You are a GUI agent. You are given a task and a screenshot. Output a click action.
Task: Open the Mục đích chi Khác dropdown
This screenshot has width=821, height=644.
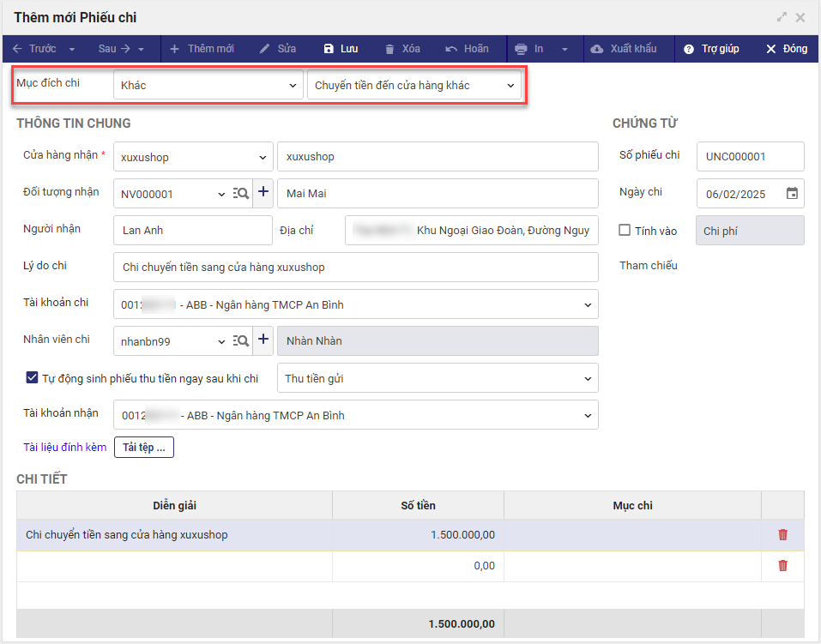208,86
